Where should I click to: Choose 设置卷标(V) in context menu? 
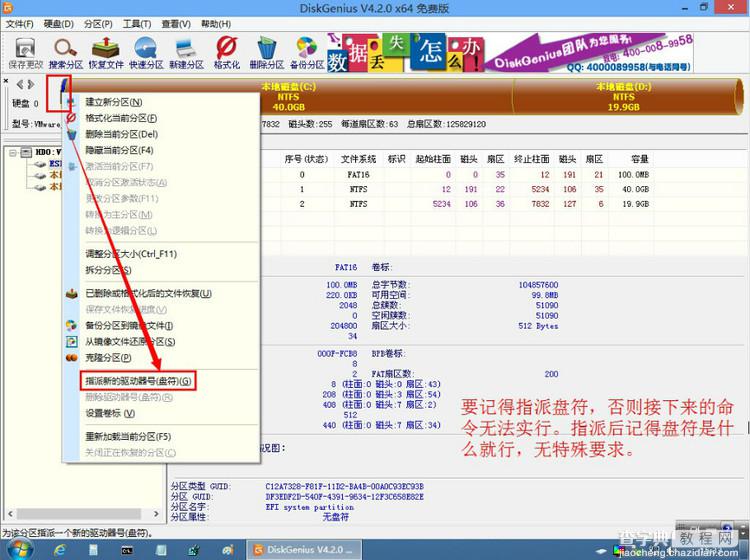click(110, 413)
